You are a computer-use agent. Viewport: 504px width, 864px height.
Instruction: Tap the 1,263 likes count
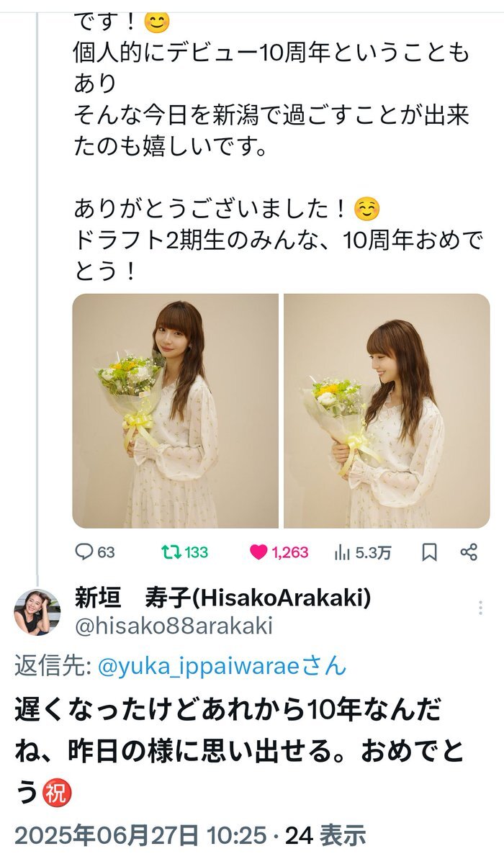coord(289,552)
